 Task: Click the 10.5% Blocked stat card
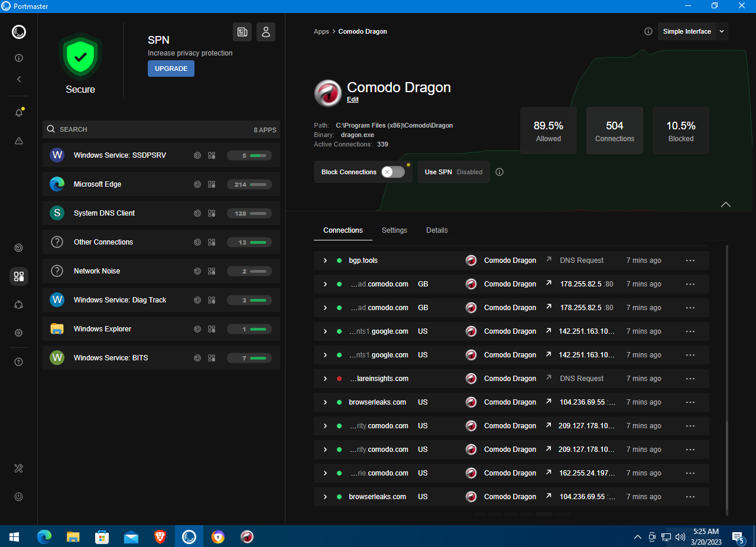pos(681,131)
